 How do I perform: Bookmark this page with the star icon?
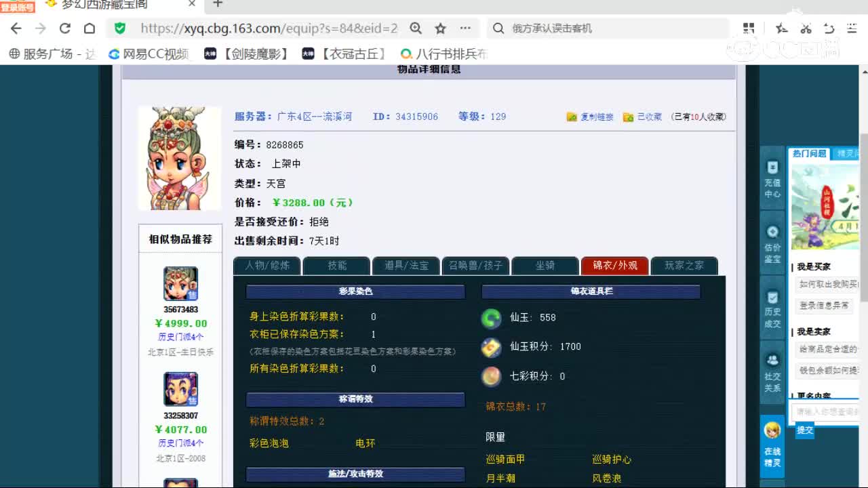click(x=440, y=28)
